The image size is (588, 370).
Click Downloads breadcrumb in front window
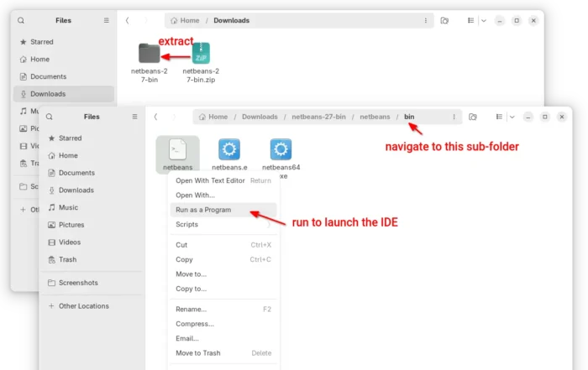coord(260,117)
